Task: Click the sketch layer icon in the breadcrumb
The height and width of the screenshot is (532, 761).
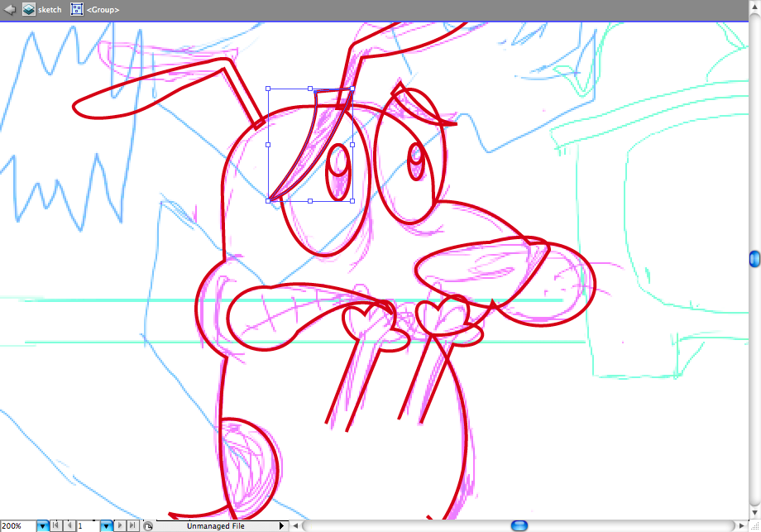Action: pyautogui.click(x=29, y=9)
